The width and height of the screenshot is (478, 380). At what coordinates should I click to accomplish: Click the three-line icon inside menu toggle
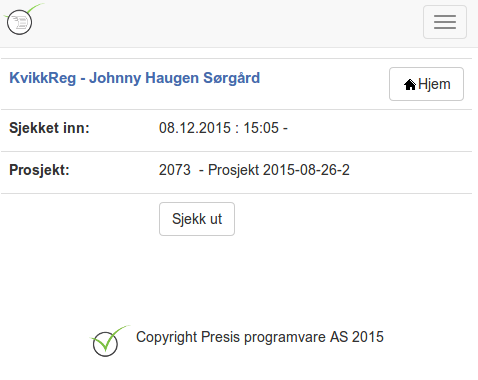click(x=445, y=22)
